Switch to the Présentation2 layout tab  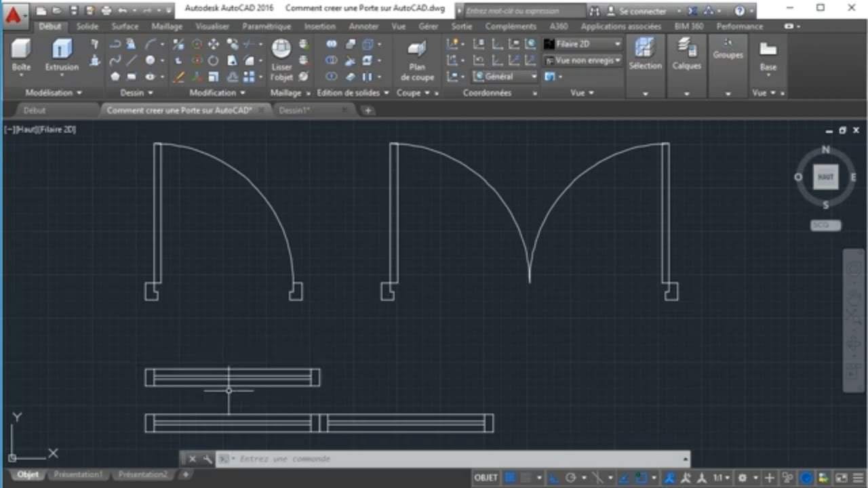point(142,474)
